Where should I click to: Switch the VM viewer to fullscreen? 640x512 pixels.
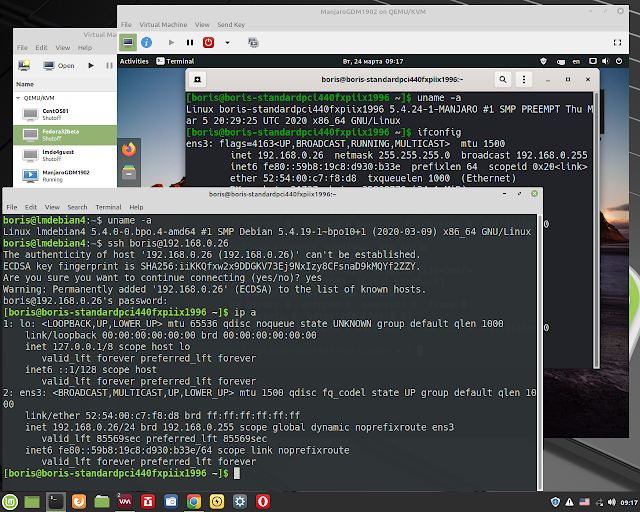coord(617,42)
